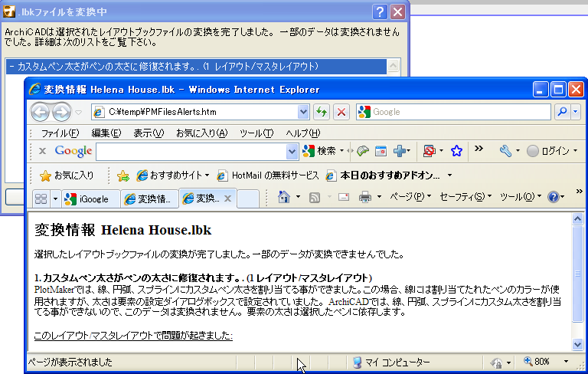Click the 変換情報 Helena House.lbk heading
Screen dimensions: 588x374
tap(122, 230)
